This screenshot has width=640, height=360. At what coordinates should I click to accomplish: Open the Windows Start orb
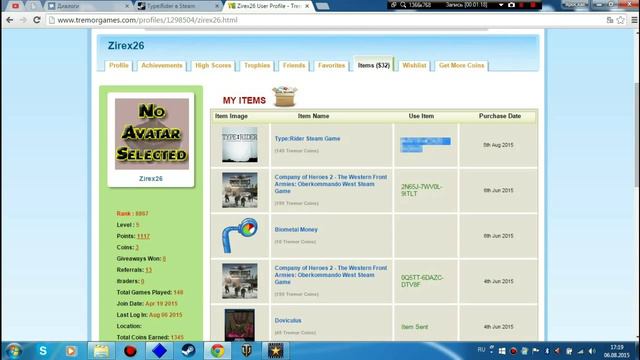[13, 351]
